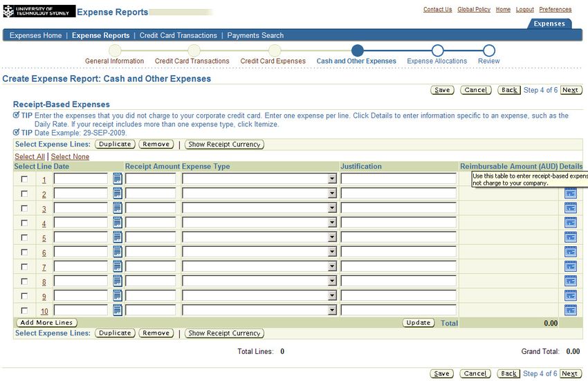Open the Preferences link
Image resolution: width=588 pixels, height=381 pixels.
[x=555, y=10]
